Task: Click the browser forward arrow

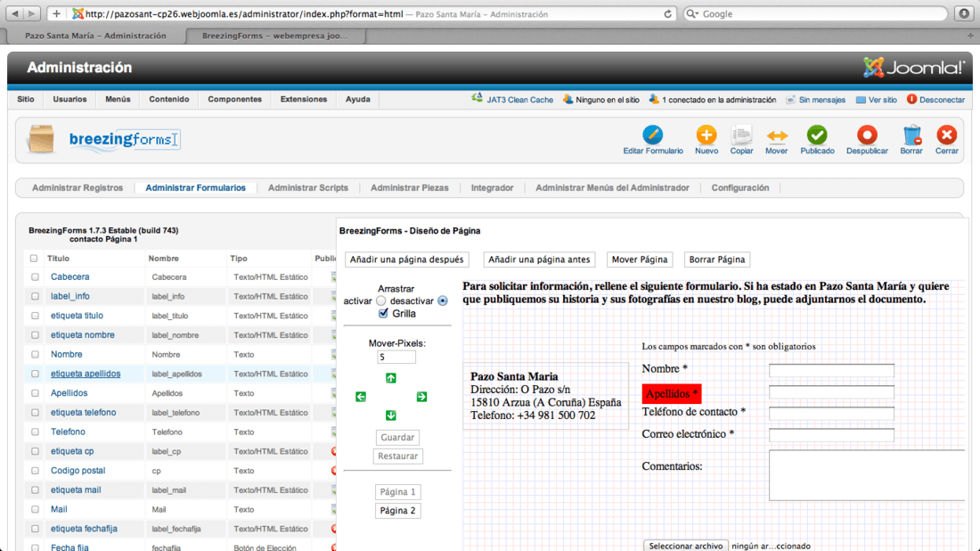Action: tap(32, 13)
